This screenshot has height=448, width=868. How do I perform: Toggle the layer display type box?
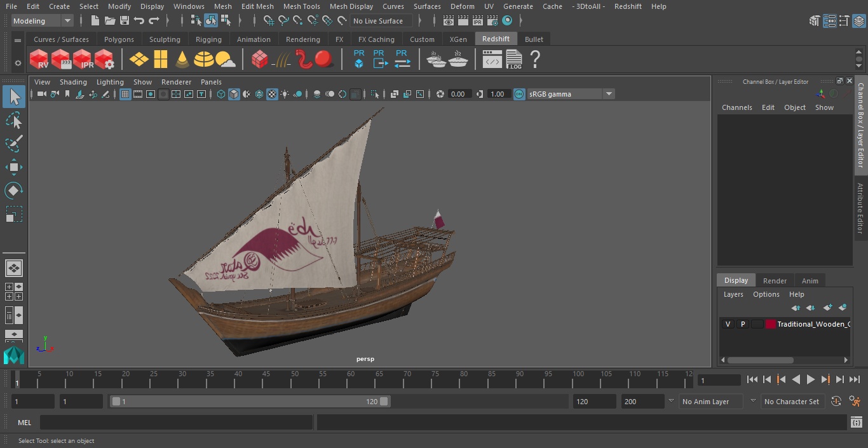tap(757, 324)
